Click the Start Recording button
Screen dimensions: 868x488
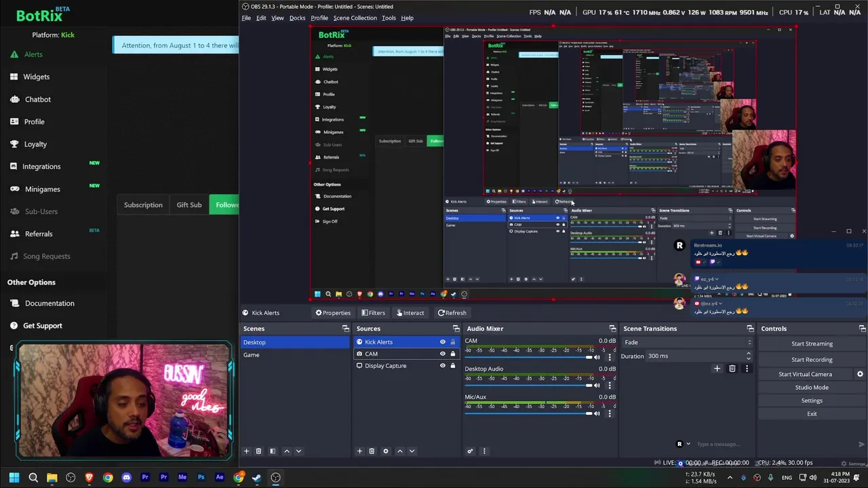tap(812, 359)
